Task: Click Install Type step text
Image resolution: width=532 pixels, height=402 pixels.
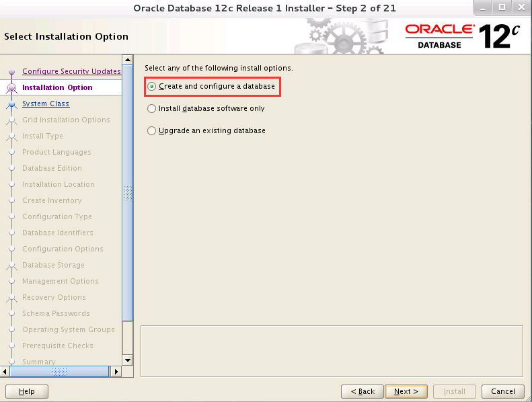Action: pyautogui.click(x=43, y=136)
